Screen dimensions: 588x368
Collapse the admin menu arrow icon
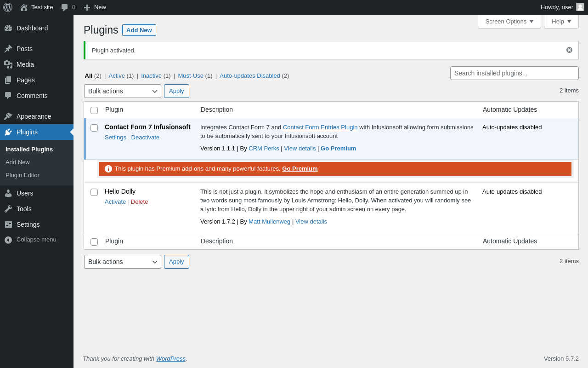(8, 240)
